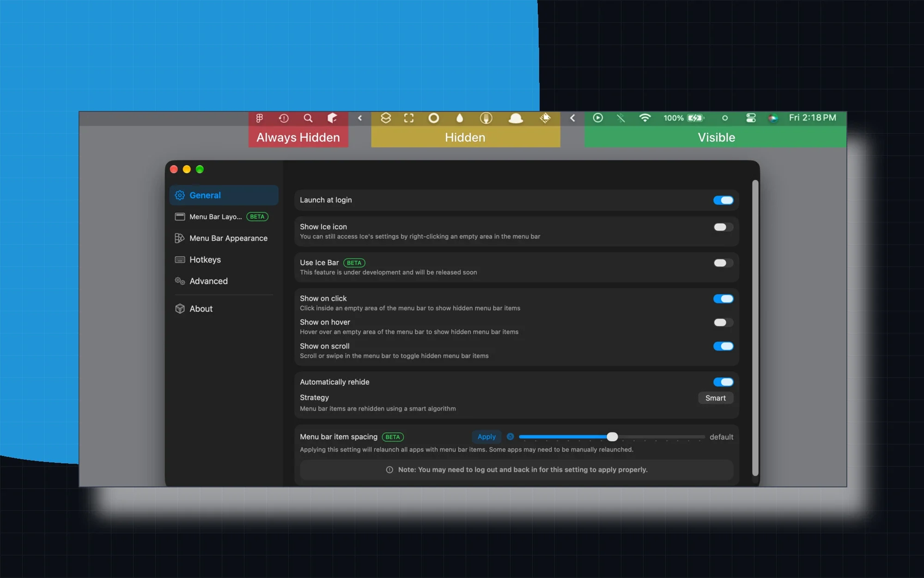
Task: Click the fork-in-circle menu bar icon
Action: click(486, 118)
